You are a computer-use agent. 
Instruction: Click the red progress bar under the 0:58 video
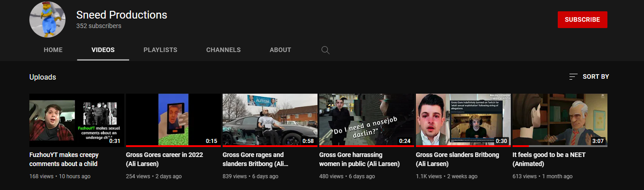point(270,146)
